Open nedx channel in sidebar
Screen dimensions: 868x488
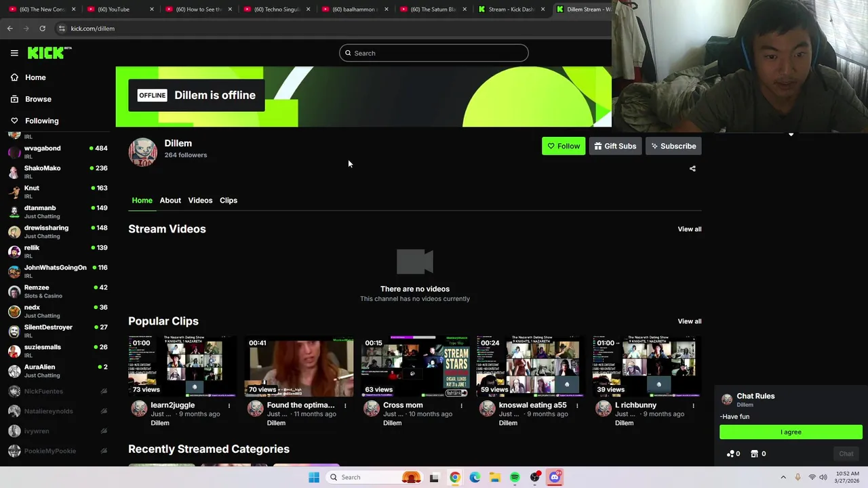click(x=58, y=311)
